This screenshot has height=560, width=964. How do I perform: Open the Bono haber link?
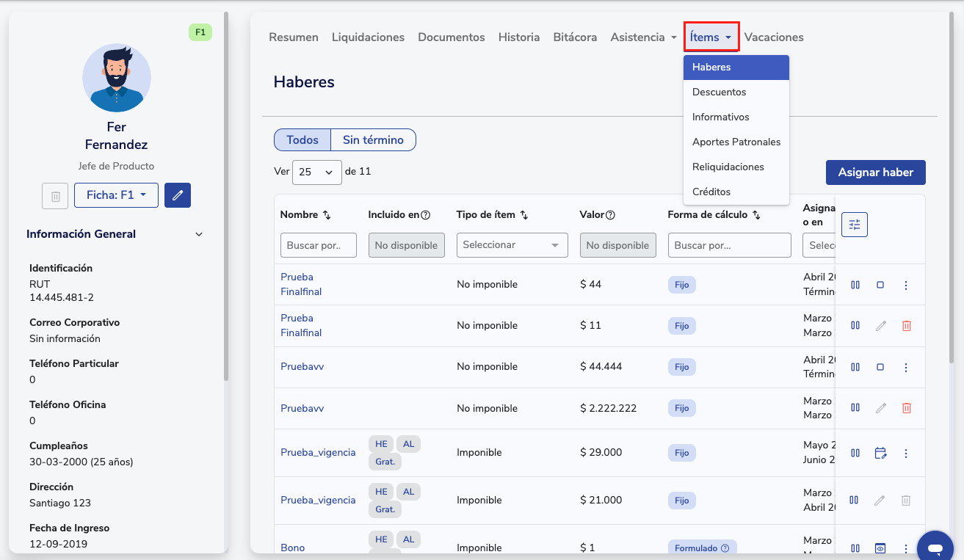tap(292, 548)
